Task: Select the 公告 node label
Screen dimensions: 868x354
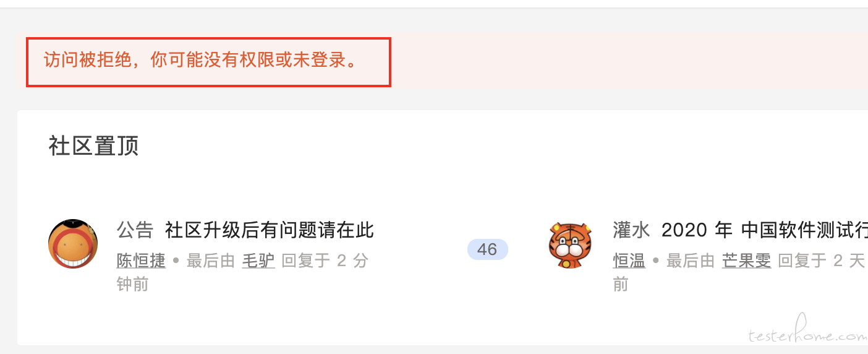Action: (x=135, y=230)
